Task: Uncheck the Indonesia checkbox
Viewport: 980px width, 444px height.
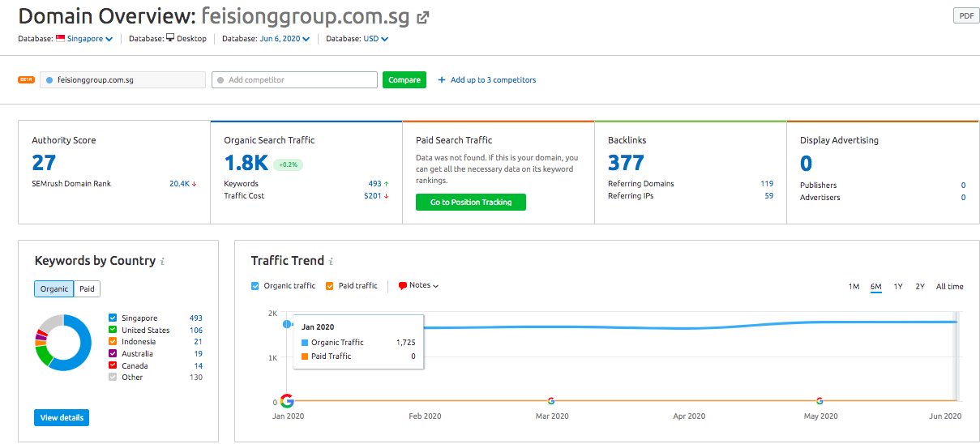Action: click(113, 342)
